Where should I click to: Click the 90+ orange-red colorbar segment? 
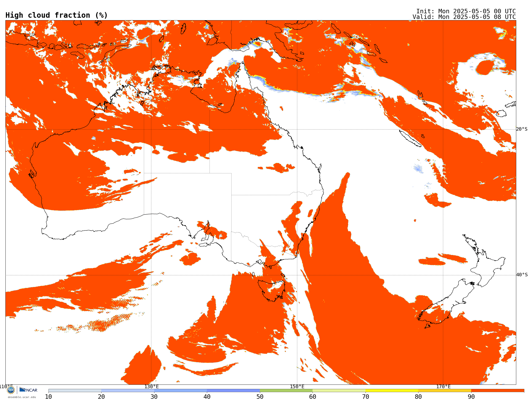click(x=498, y=391)
